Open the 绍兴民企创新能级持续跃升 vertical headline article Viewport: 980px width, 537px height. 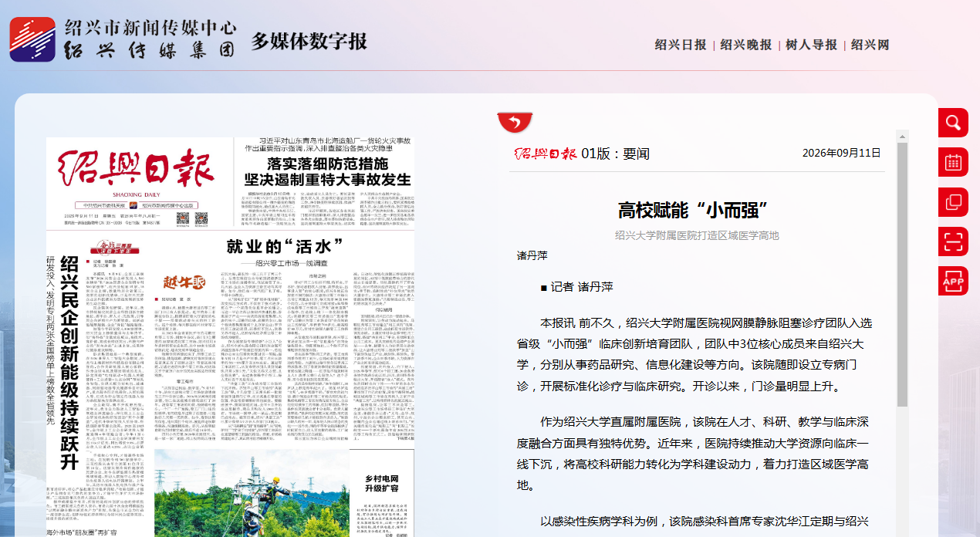(x=69, y=363)
